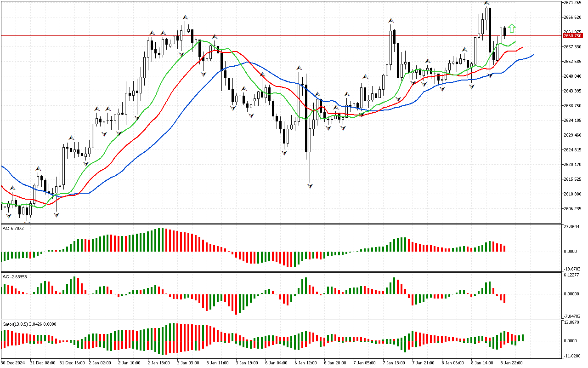Click the 7 Jan 21:00 time label
Image resolution: width=588 pixels, height=368 pixels.
(x=424, y=363)
